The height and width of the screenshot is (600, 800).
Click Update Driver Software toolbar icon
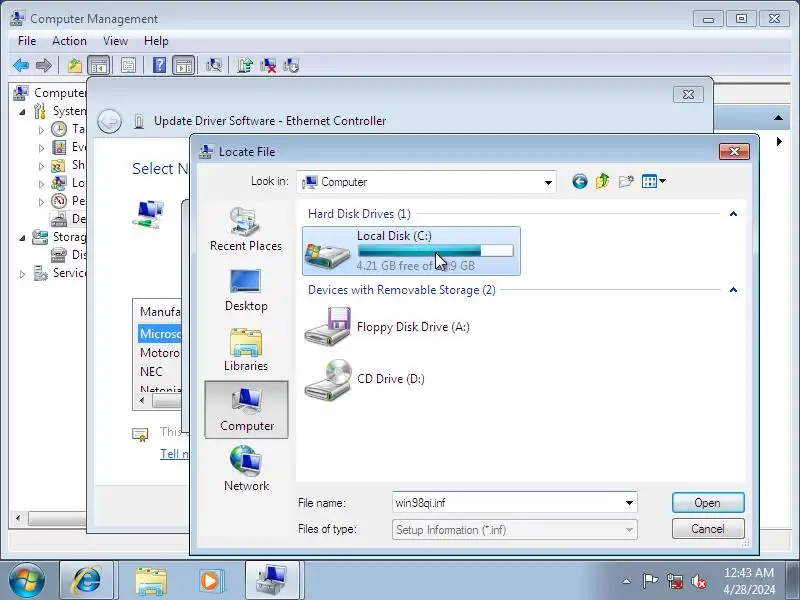245,65
